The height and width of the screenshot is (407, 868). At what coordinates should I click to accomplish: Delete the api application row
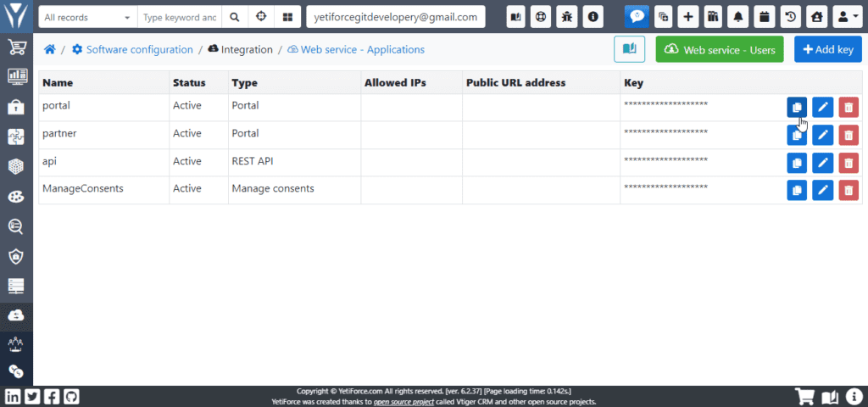[849, 163]
